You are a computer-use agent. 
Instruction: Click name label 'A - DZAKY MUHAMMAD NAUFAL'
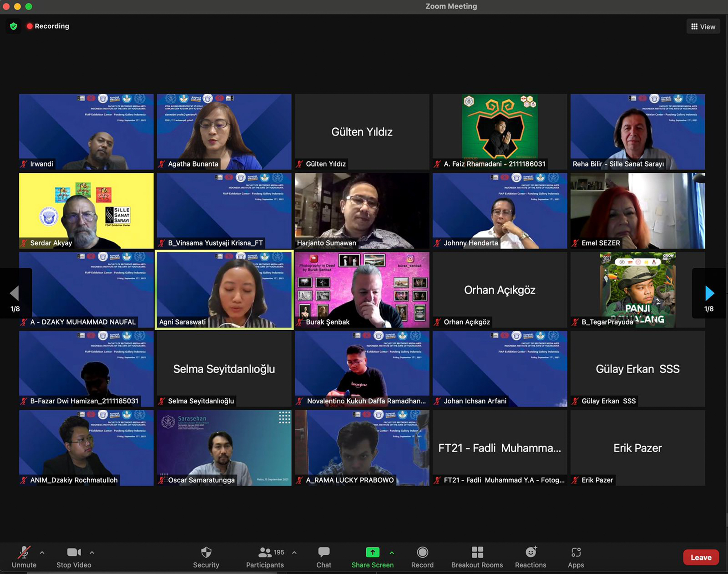83,322
